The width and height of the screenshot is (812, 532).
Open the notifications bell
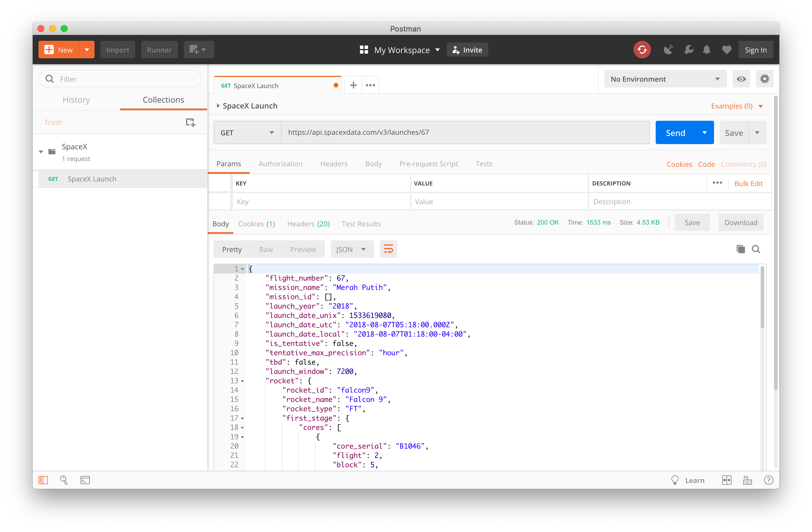707,50
